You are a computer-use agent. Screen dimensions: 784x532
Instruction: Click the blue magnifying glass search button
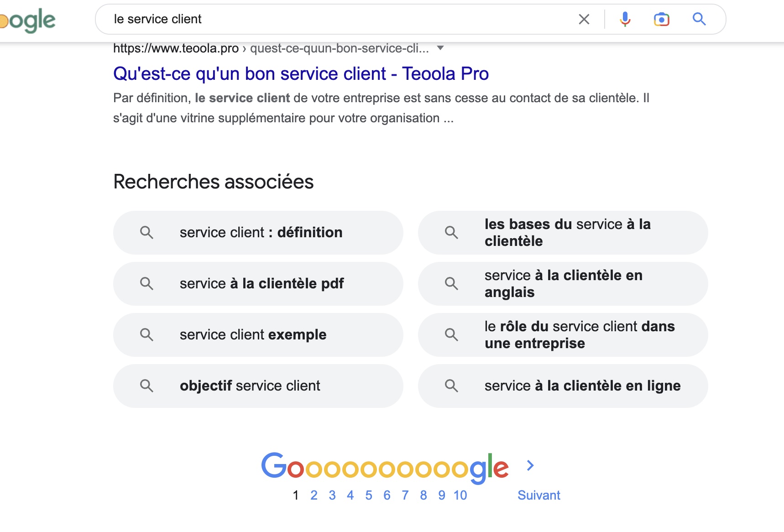[x=699, y=19]
